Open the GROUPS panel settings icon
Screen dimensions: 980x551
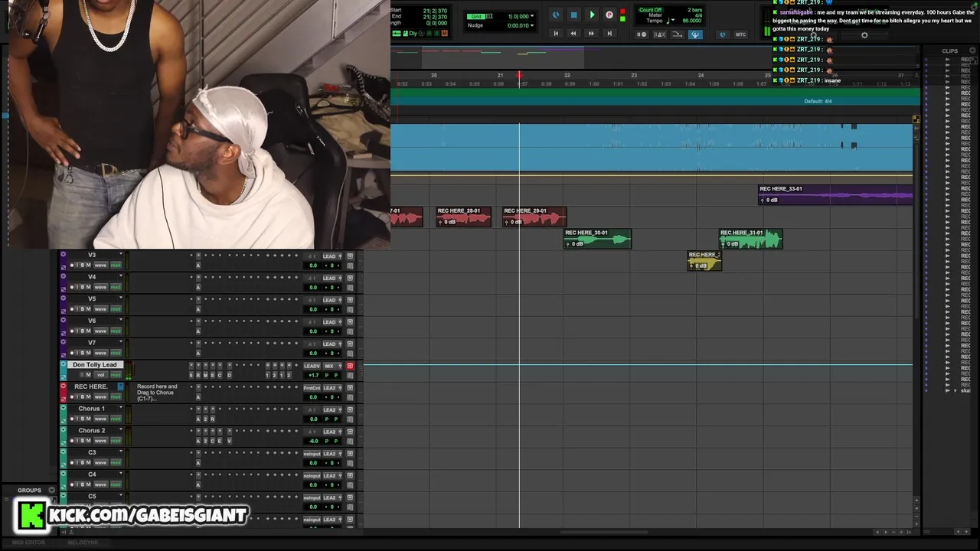[52, 490]
